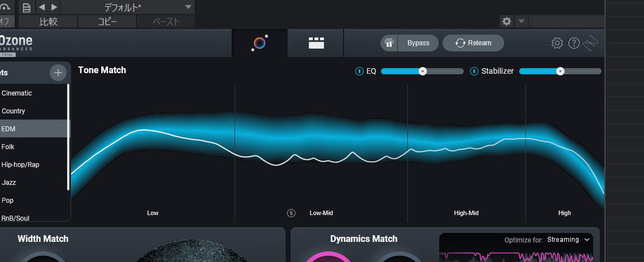This screenshot has height=262, width=644.
Task: Switch to the module chain view
Action: pyautogui.click(x=316, y=43)
